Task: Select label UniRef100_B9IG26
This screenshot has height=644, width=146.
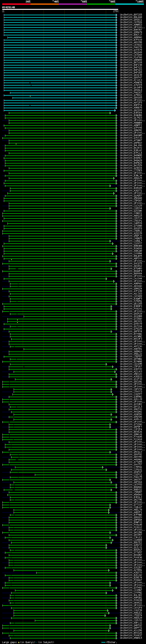Action: tap(131, 633)
